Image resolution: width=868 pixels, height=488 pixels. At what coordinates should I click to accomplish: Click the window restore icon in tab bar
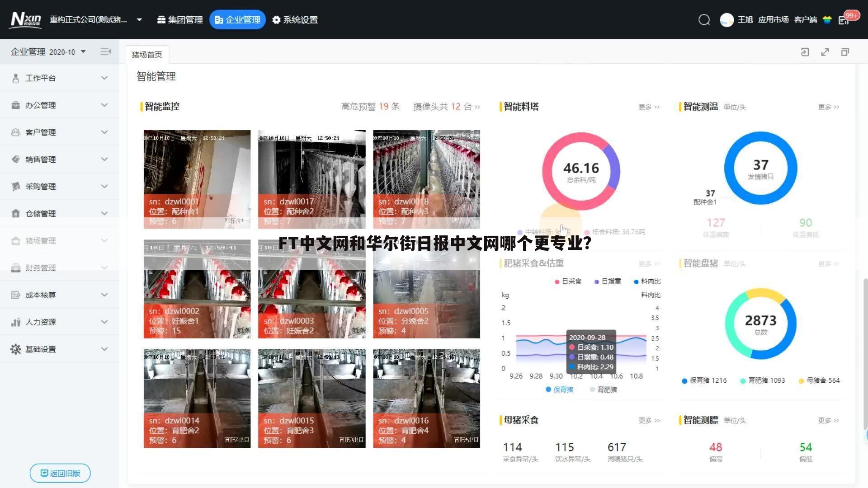(845, 52)
